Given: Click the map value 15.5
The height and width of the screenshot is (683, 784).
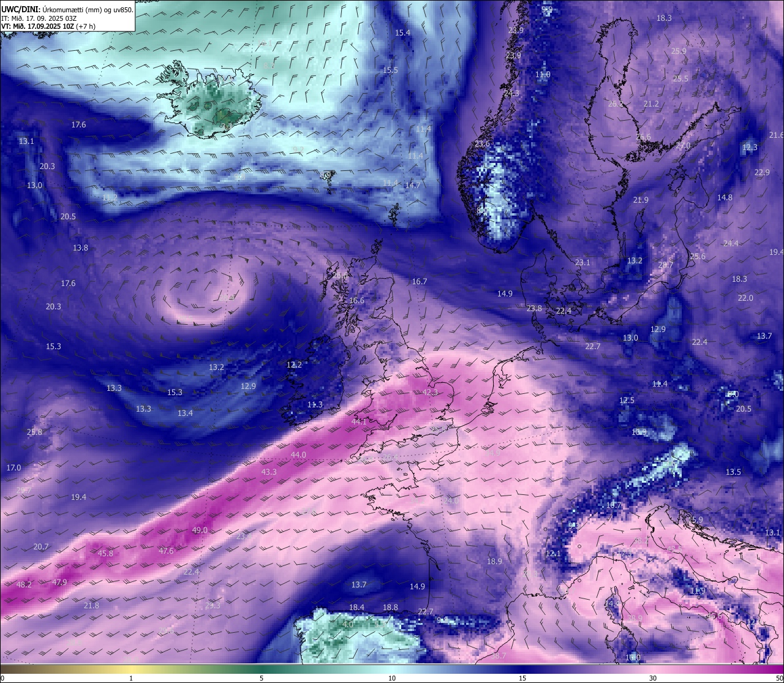Looking at the screenshot, I should tap(390, 70).
